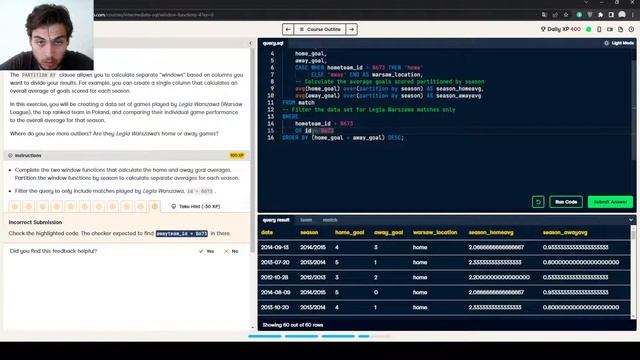Open the browser Extensions puzzle icon

tap(600, 15)
